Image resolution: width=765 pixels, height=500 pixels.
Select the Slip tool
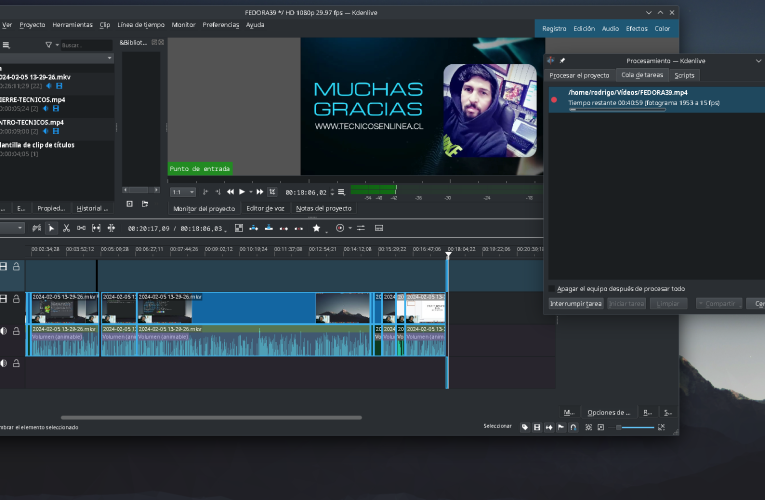[x=96, y=228]
